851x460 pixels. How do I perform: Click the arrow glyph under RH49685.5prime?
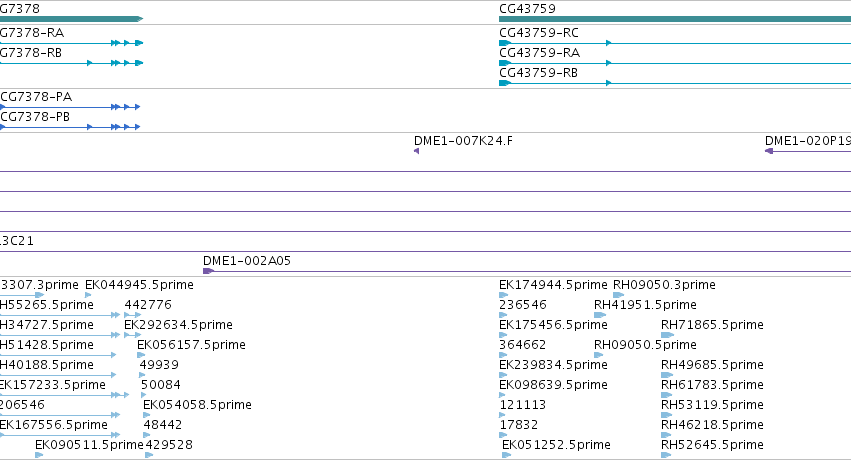pyautogui.click(x=666, y=375)
